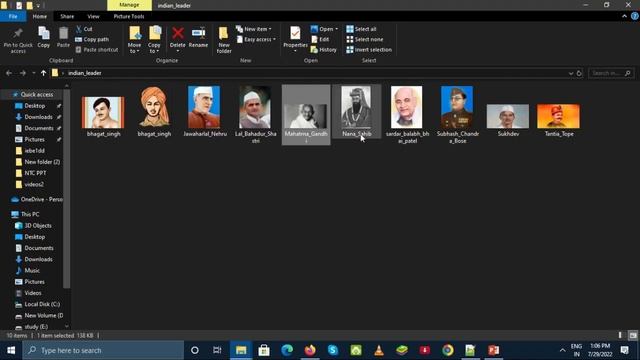
Task: Click the taskbar search box
Action: tap(103, 350)
